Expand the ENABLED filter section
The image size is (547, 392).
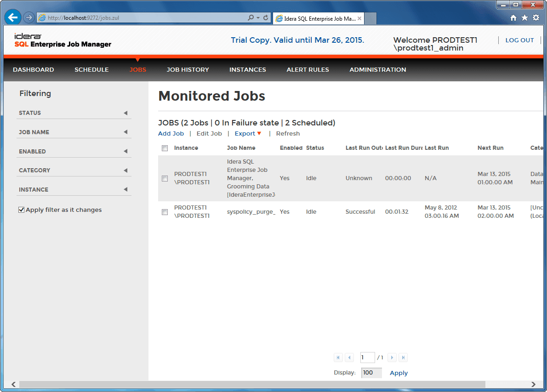74,151
